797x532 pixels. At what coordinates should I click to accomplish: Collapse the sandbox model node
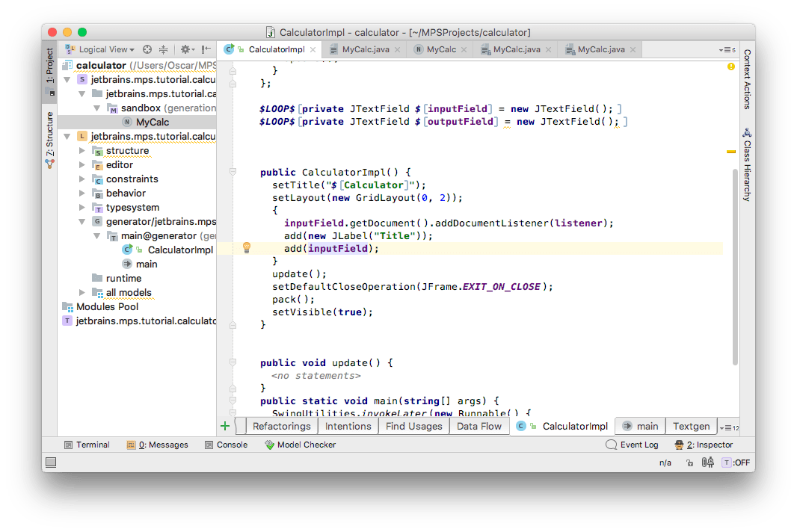97,108
